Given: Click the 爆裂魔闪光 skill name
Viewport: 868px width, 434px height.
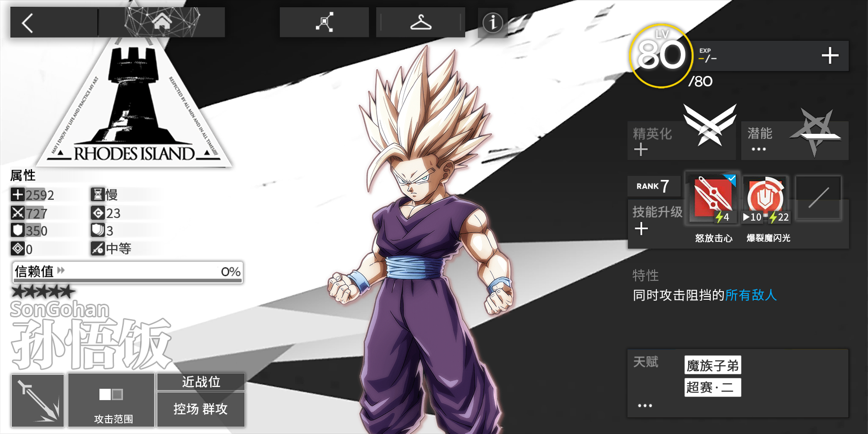Looking at the screenshot, I should (769, 238).
